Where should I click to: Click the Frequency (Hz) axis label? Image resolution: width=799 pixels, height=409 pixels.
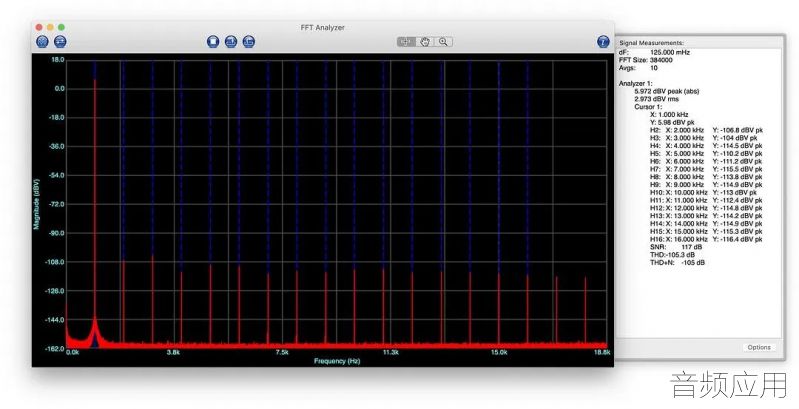(337, 361)
